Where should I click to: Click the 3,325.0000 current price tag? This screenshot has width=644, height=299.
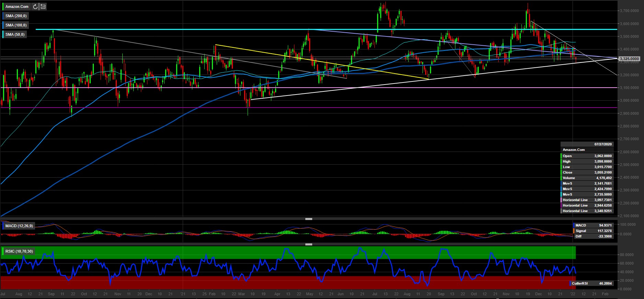[629, 59]
